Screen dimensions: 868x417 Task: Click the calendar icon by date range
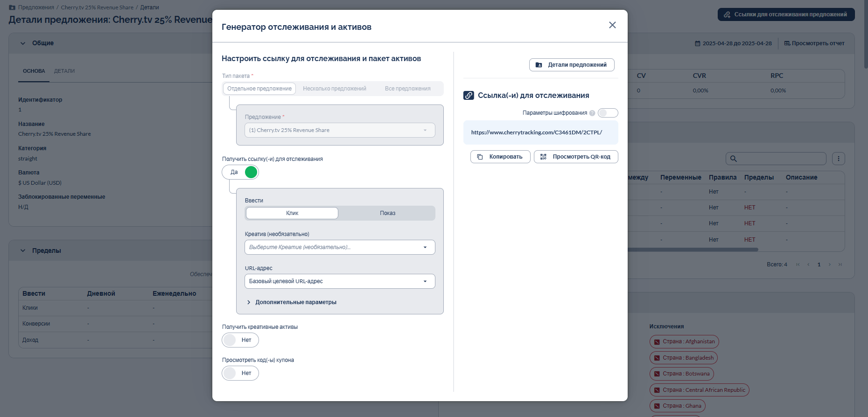point(698,43)
